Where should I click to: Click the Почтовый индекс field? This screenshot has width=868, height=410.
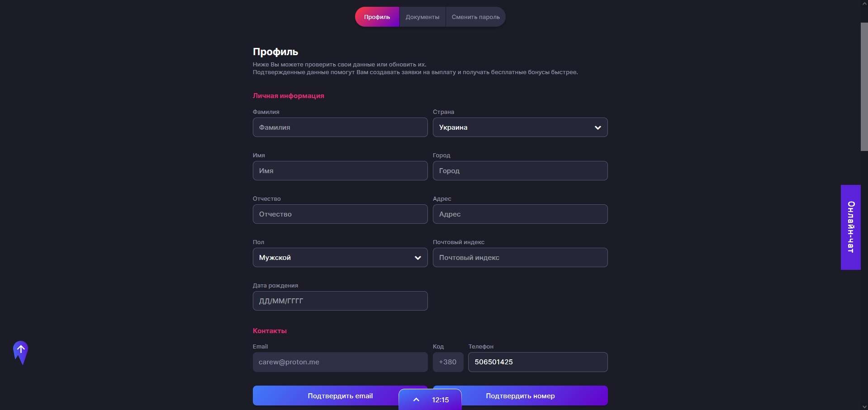520,258
